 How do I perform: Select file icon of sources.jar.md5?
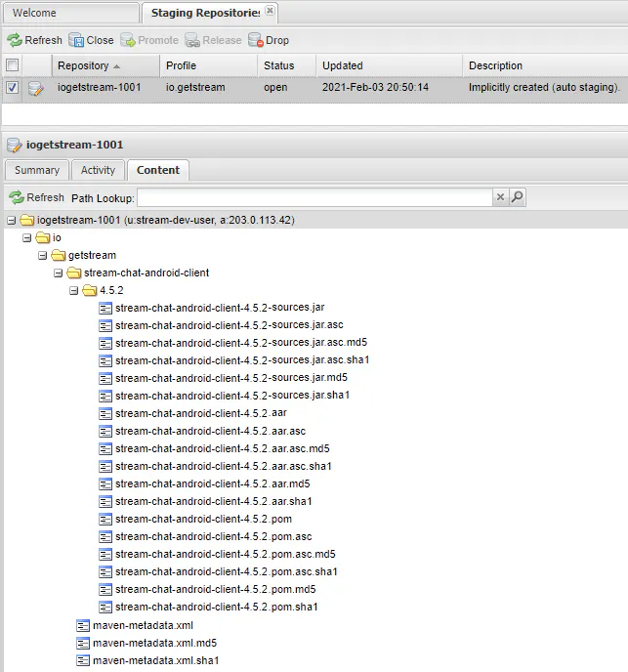105,379
